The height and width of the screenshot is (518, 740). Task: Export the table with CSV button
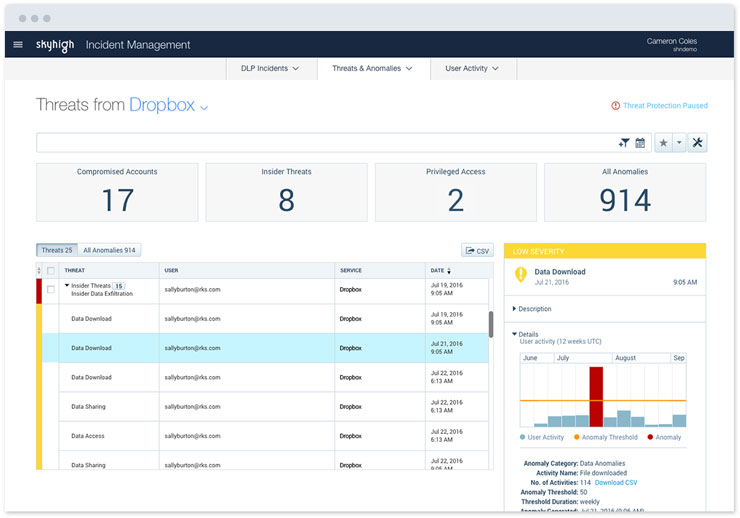click(477, 251)
